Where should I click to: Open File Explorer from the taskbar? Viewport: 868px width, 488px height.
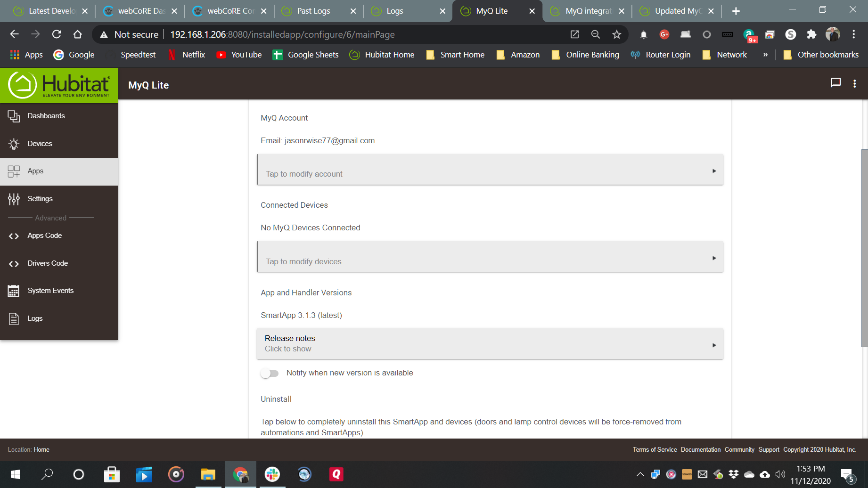point(208,474)
